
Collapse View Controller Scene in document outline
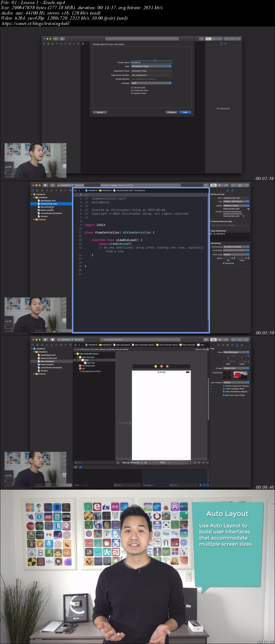75,354
